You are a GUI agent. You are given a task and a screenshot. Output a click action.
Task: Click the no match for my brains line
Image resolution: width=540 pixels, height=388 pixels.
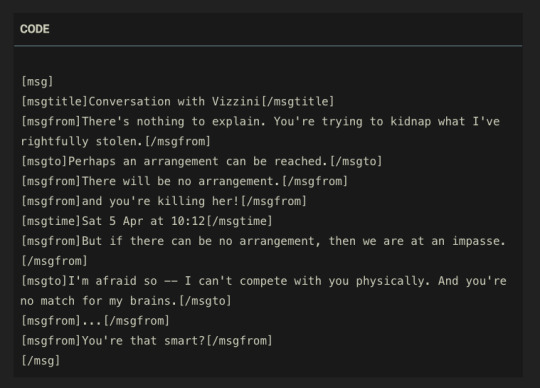126,301
